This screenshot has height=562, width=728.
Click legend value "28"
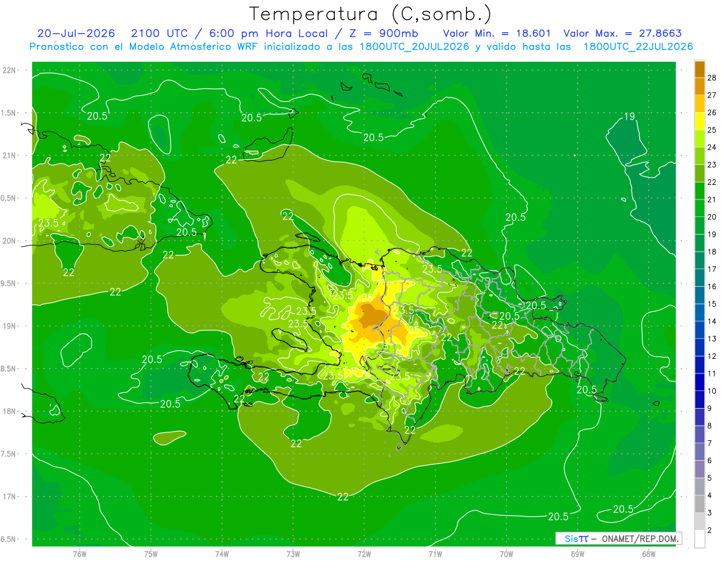pyautogui.click(x=713, y=78)
